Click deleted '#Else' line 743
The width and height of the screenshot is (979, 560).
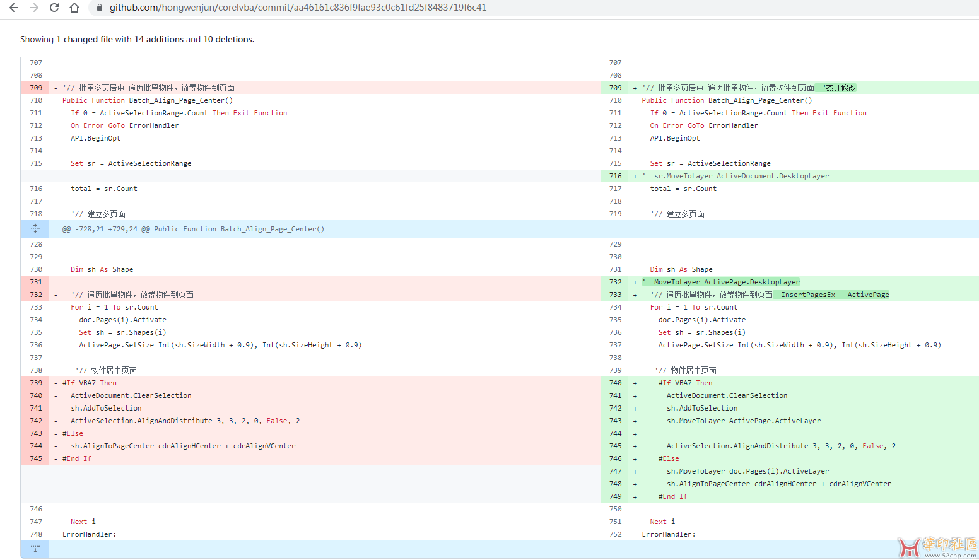coord(73,433)
